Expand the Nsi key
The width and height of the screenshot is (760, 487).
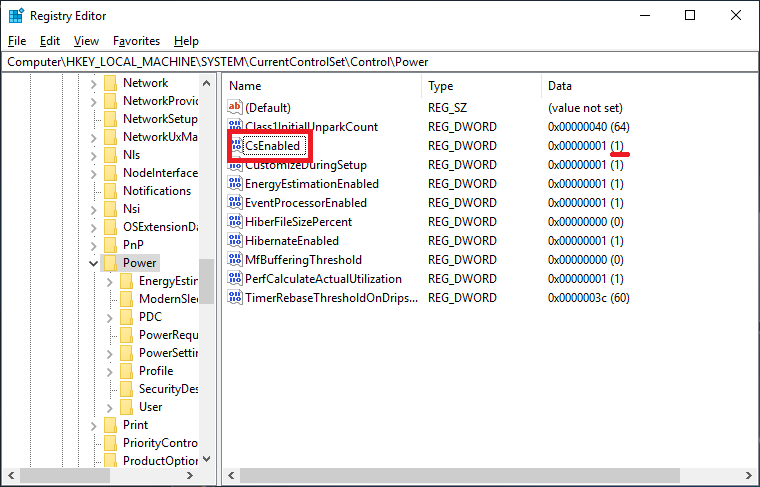pyautogui.click(x=94, y=209)
